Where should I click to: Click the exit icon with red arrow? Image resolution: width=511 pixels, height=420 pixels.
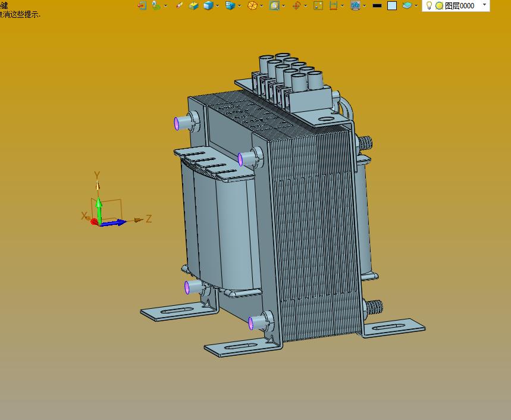(142, 5)
